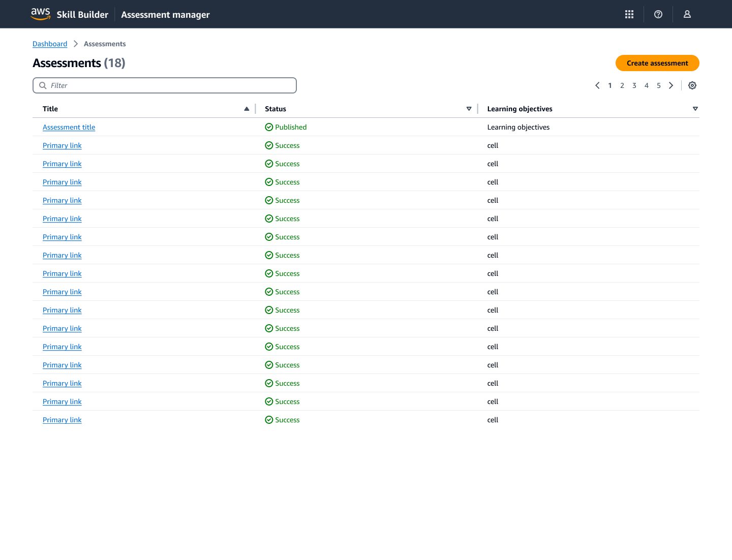The image size is (732, 560).
Task: Click the magnifier icon in Filter box
Action: click(x=43, y=85)
